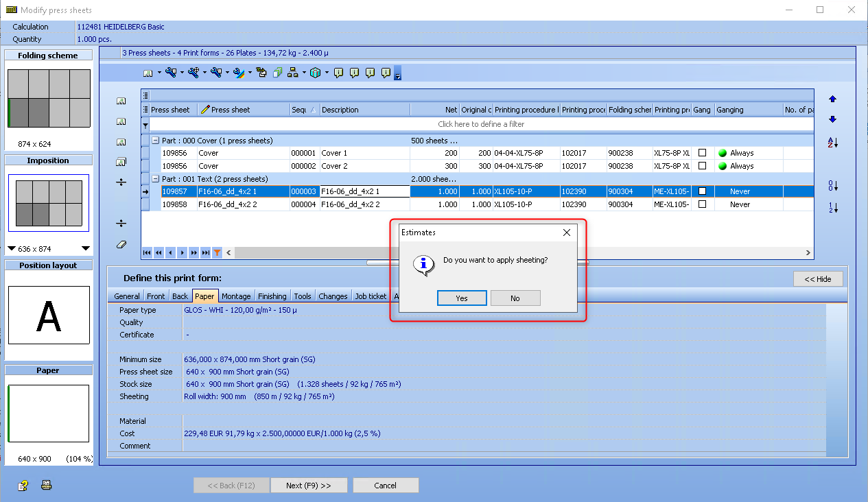This screenshot has height=502, width=868.
Task: Click the Ganging column header
Action: pyautogui.click(x=748, y=110)
